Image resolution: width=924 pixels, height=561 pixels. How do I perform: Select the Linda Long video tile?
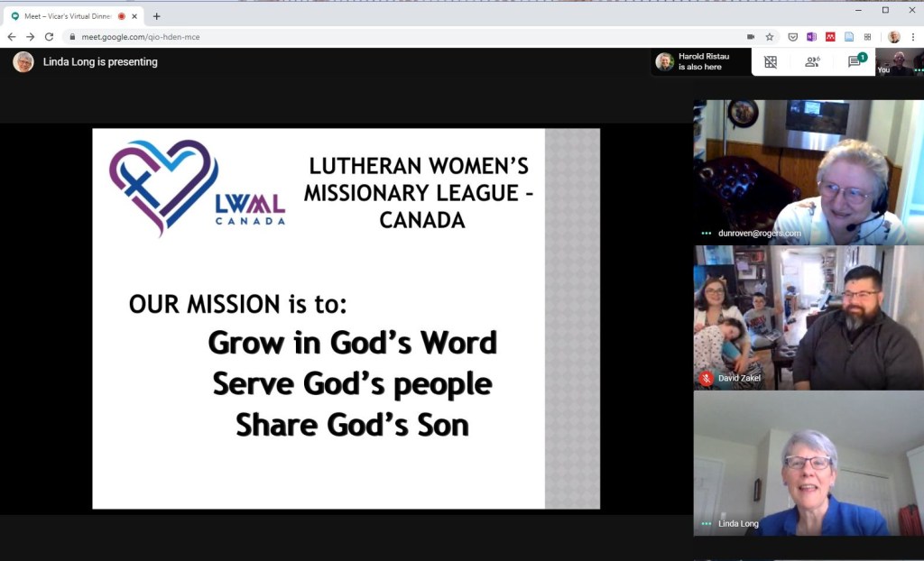point(808,464)
